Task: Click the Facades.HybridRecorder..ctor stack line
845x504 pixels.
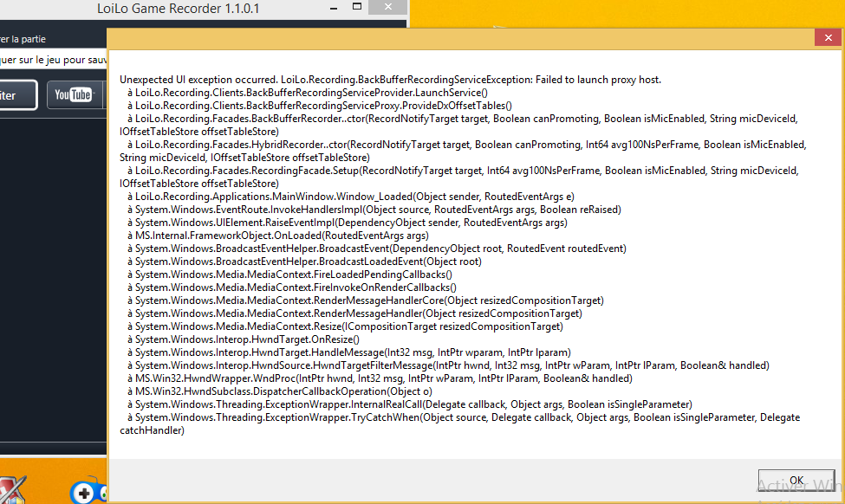Action: pos(463,151)
